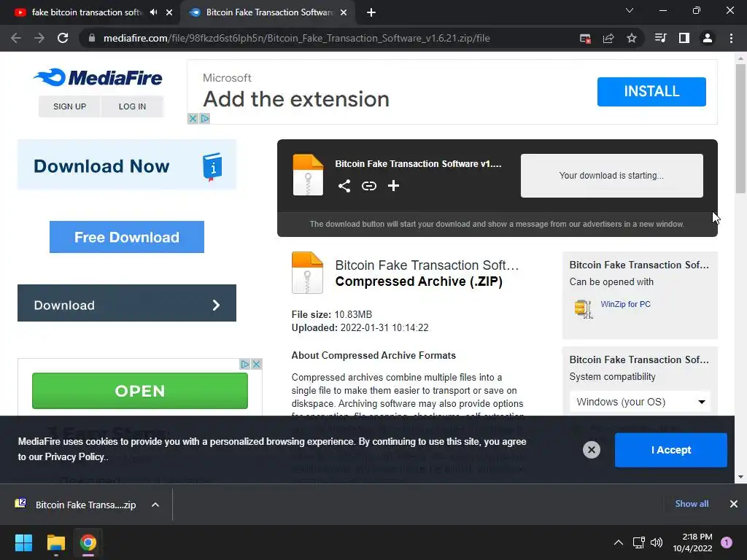747x560 pixels.
Task: Open Chrome side panel icon
Action: 684,38
